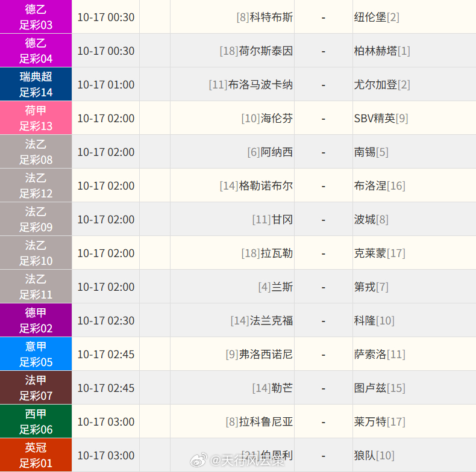
Task: Select home team [14]勒芒
Action: pos(272,388)
